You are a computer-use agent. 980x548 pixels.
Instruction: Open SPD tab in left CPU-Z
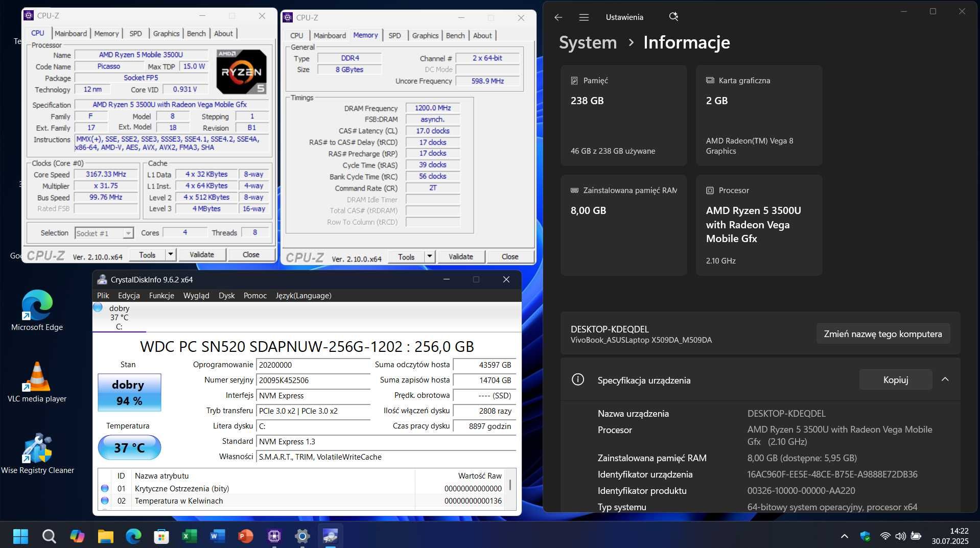point(135,33)
